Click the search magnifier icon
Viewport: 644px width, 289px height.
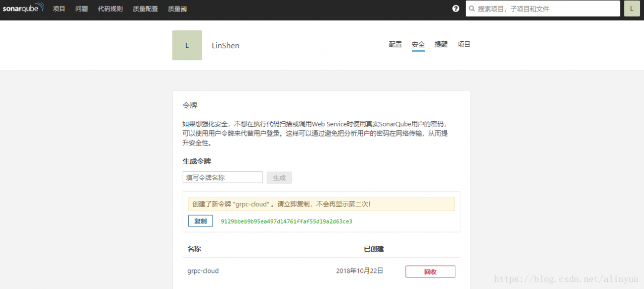(472, 9)
